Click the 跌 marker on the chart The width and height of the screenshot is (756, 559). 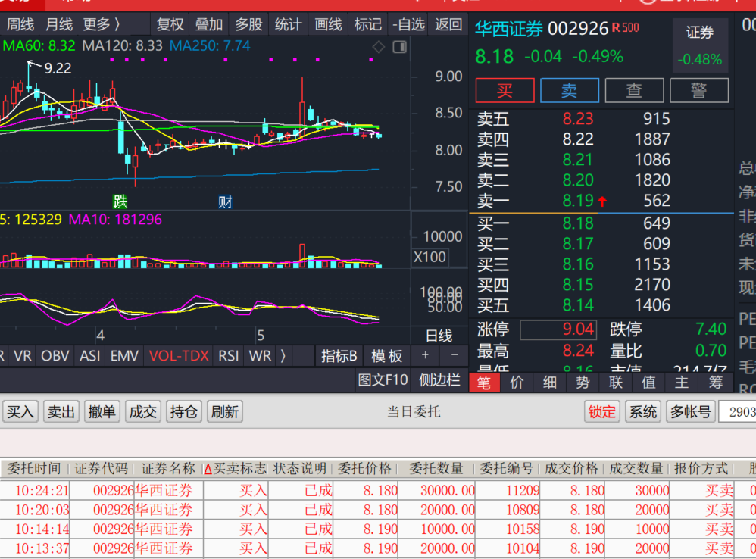pos(120,201)
